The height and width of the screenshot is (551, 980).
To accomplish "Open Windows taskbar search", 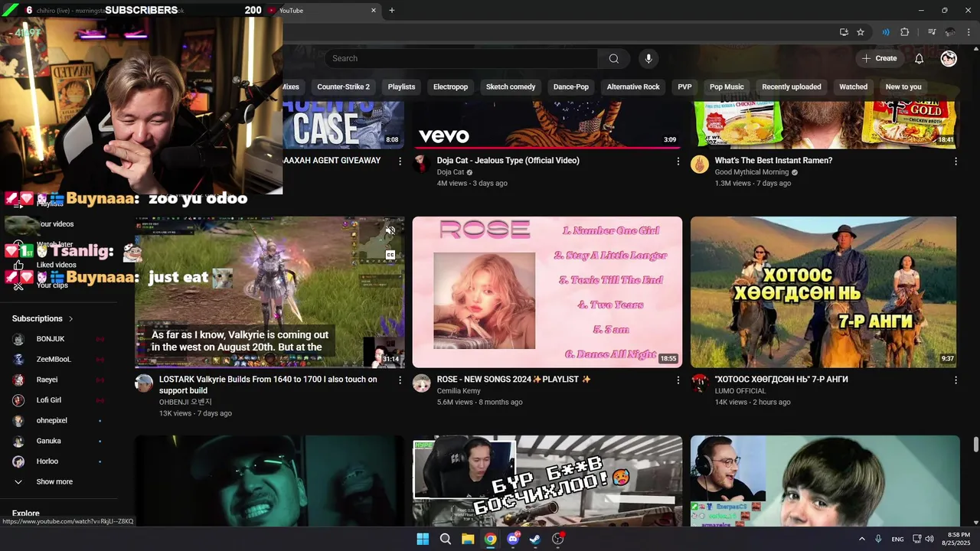I will pos(445,539).
